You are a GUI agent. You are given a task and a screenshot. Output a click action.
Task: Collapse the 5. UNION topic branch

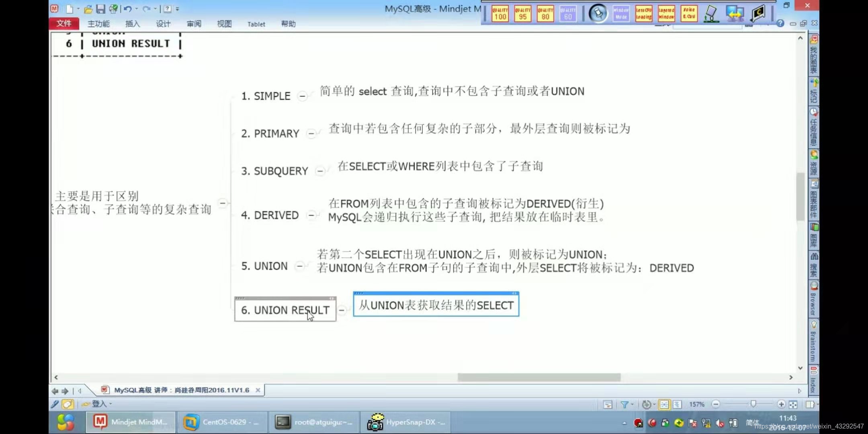pos(300,266)
